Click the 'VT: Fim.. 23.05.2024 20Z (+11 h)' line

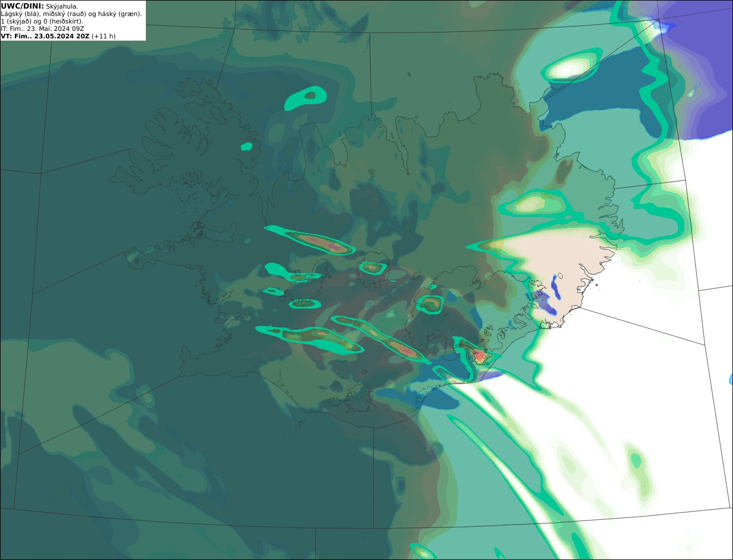click(58, 36)
